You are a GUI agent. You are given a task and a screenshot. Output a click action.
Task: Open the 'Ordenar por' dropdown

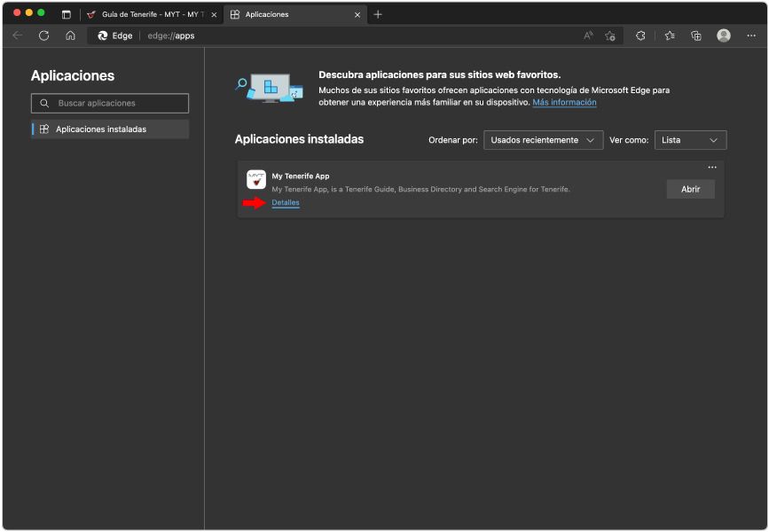click(541, 139)
